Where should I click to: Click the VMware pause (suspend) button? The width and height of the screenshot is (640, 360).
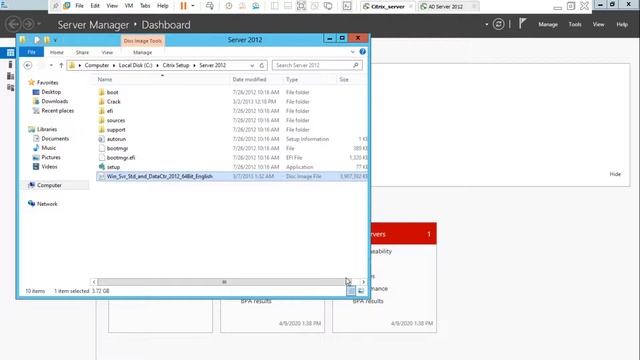(x=183, y=6)
